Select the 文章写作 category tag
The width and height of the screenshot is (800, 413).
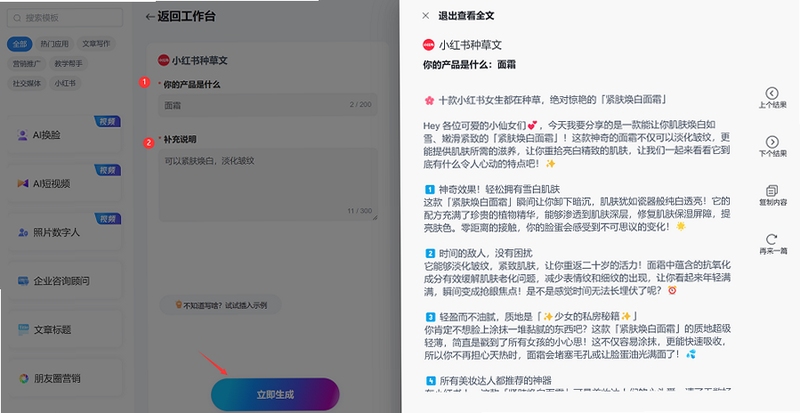pyautogui.click(x=96, y=44)
